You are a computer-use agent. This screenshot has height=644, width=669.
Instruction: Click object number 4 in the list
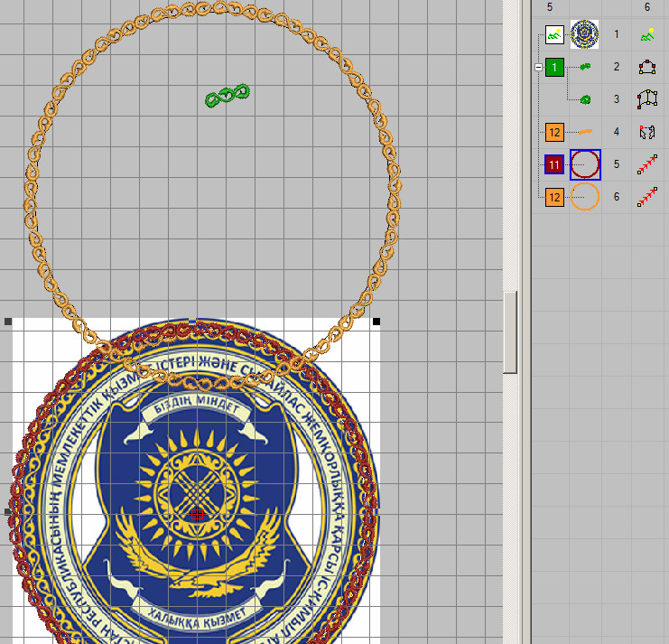point(616,132)
